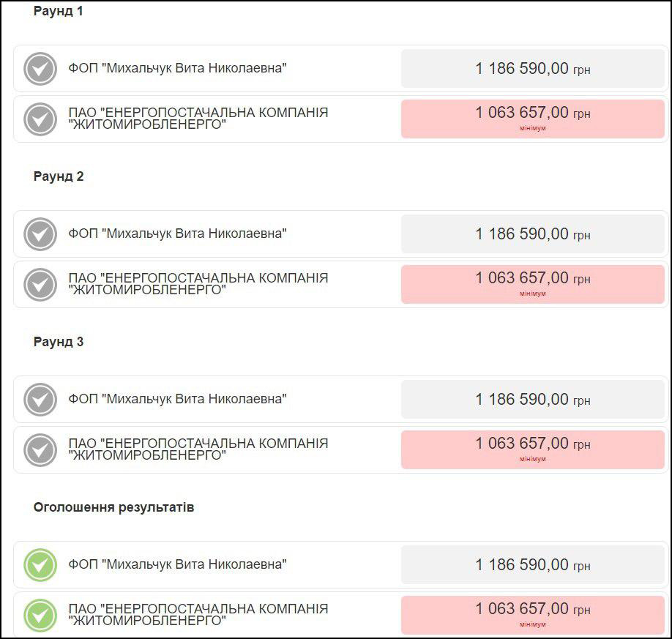Select Раунд 2 pink minimum bid box
Viewport: 672px width, 639px height.
tap(532, 283)
